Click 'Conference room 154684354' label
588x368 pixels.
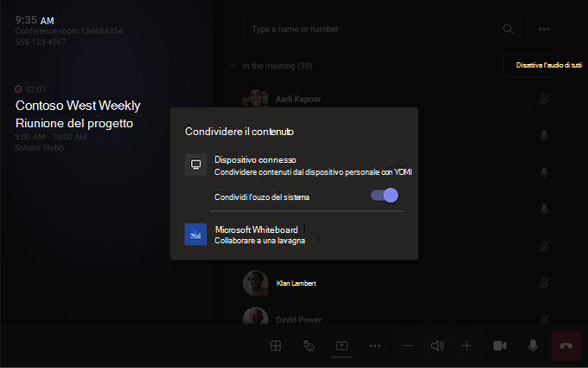pyautogui.click(x=69, y=31)
